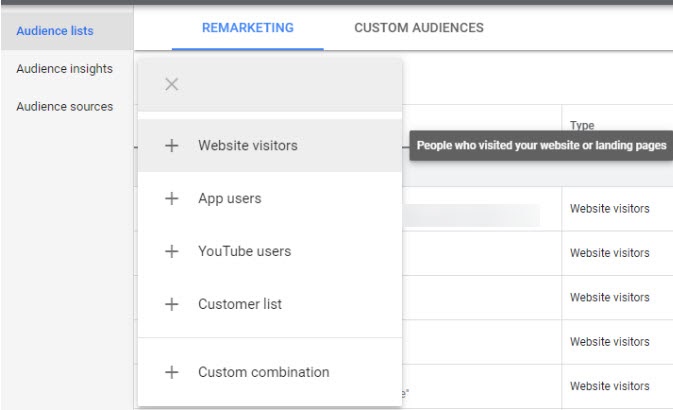This screenshot has height=410, width=673.
Task: Click the plus icon beside YouTube users
Action: point(171,252)
